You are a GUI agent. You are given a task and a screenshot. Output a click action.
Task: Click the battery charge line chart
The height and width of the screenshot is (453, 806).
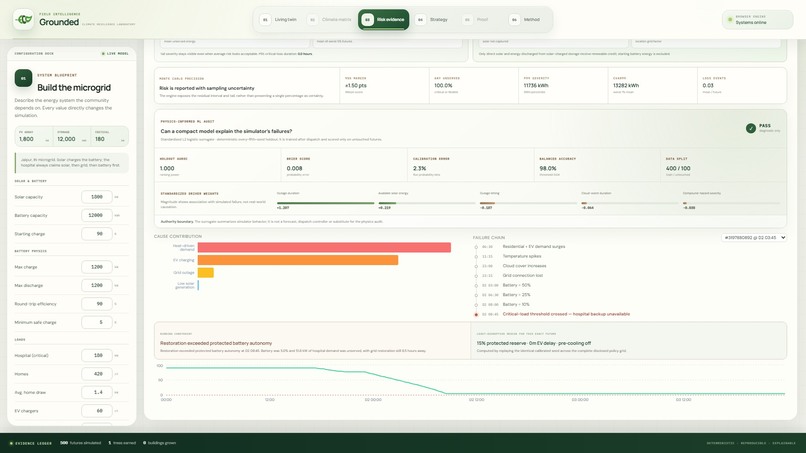coord(470,383)
